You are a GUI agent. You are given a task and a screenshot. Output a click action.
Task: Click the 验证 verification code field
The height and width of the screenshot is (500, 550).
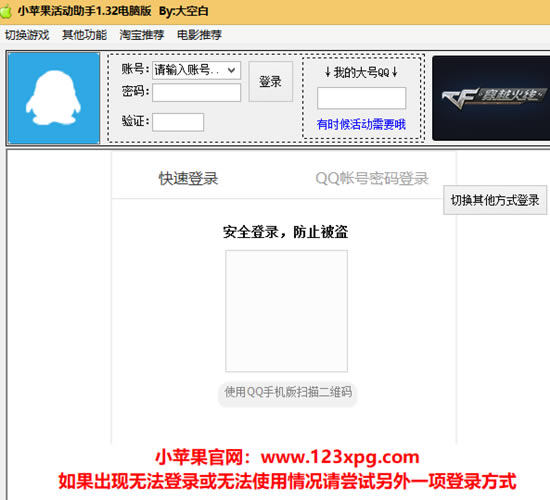tap(178, 122)
